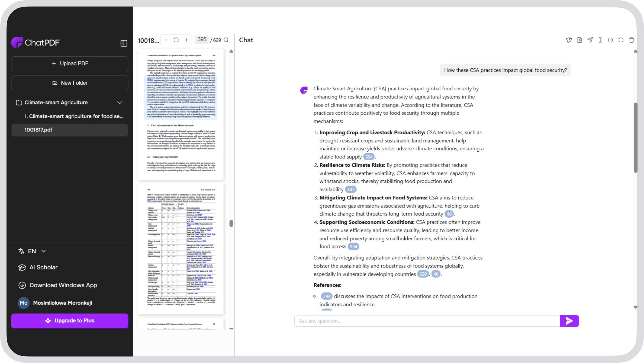Open the flashcards icon in chat toolbar
644x363 pixels.
point(569,40)
